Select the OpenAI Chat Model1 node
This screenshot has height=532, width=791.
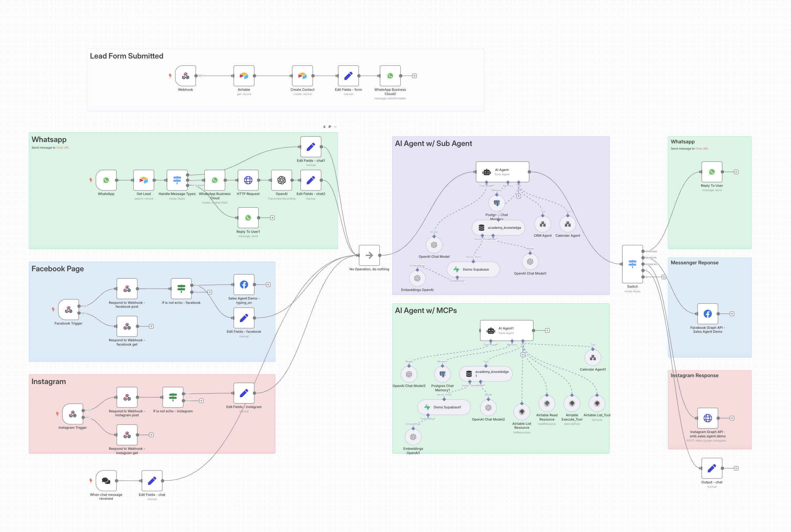pyautogui.click(x=530, y=262)
